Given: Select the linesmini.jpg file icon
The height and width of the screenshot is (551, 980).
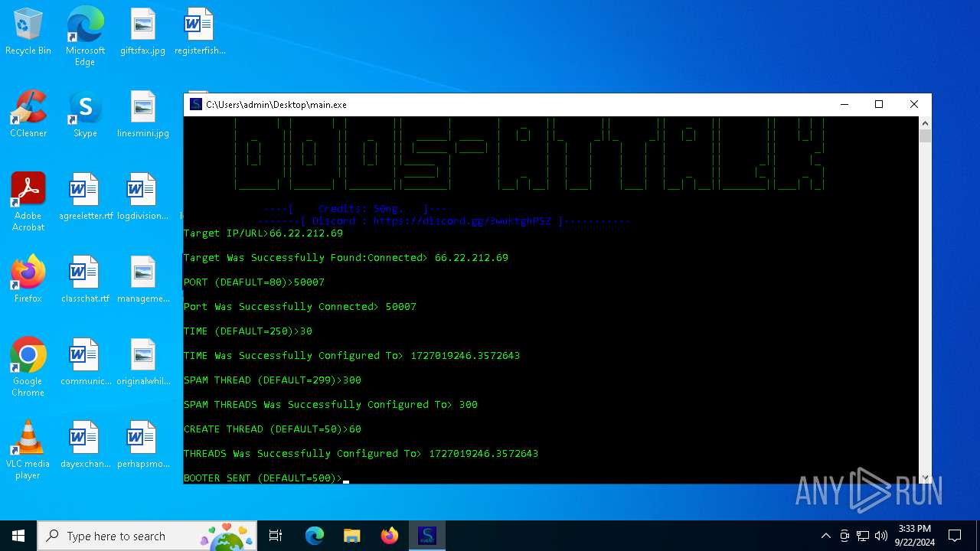Looking at the screenshot, I should point(142,115).
